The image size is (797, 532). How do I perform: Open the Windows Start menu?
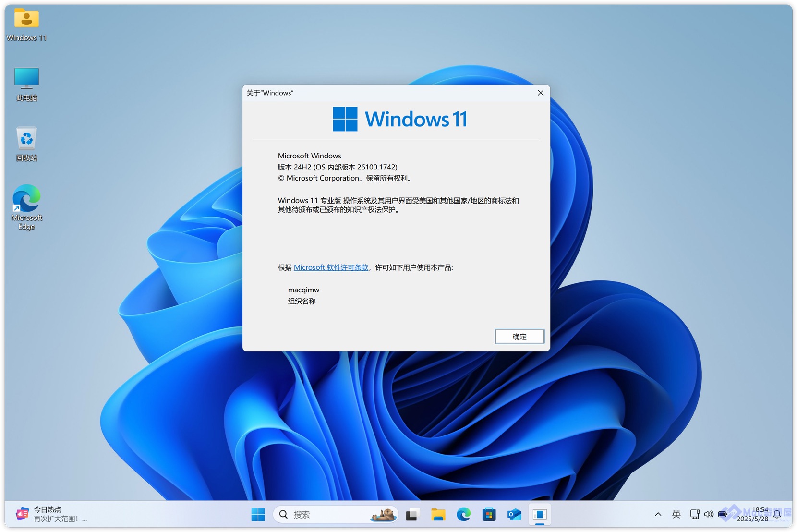258,515
